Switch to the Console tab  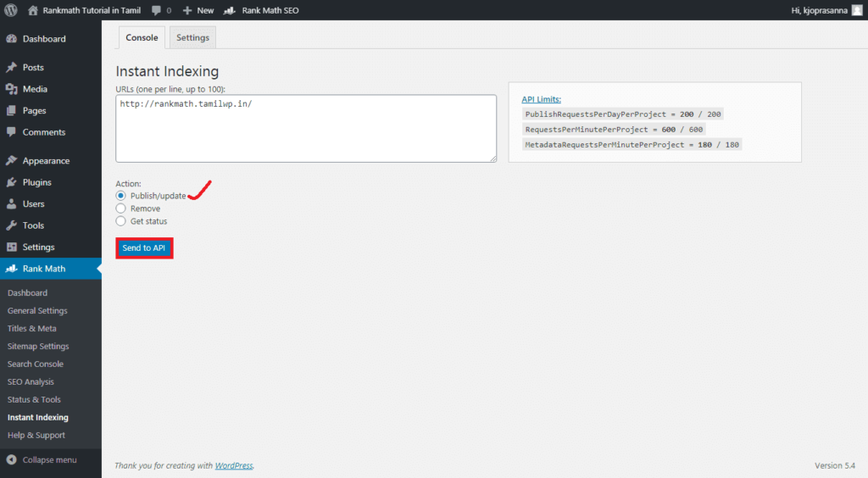pyautogui.click(x=142, y=37)
